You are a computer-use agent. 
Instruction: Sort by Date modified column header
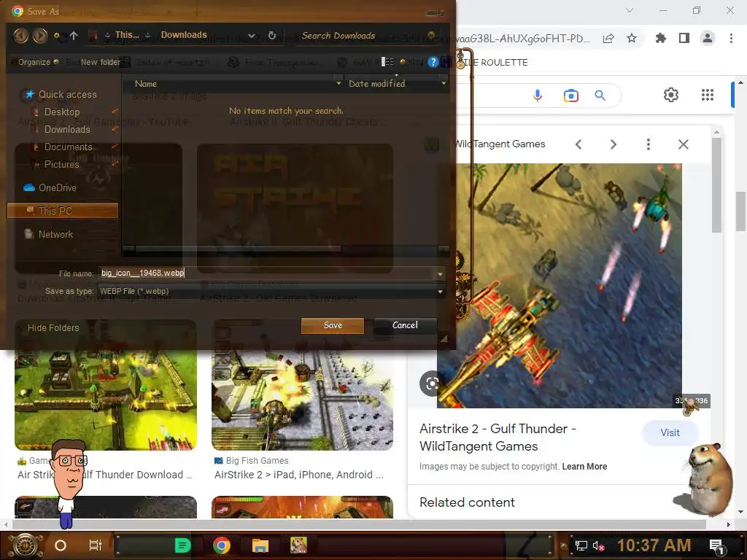tap(377, 83)
